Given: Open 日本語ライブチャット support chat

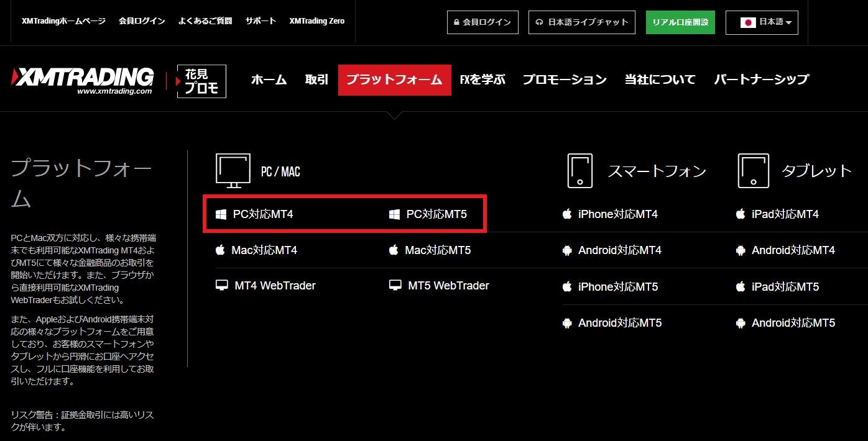Looking at the screenshot, I should pos(582,22).
